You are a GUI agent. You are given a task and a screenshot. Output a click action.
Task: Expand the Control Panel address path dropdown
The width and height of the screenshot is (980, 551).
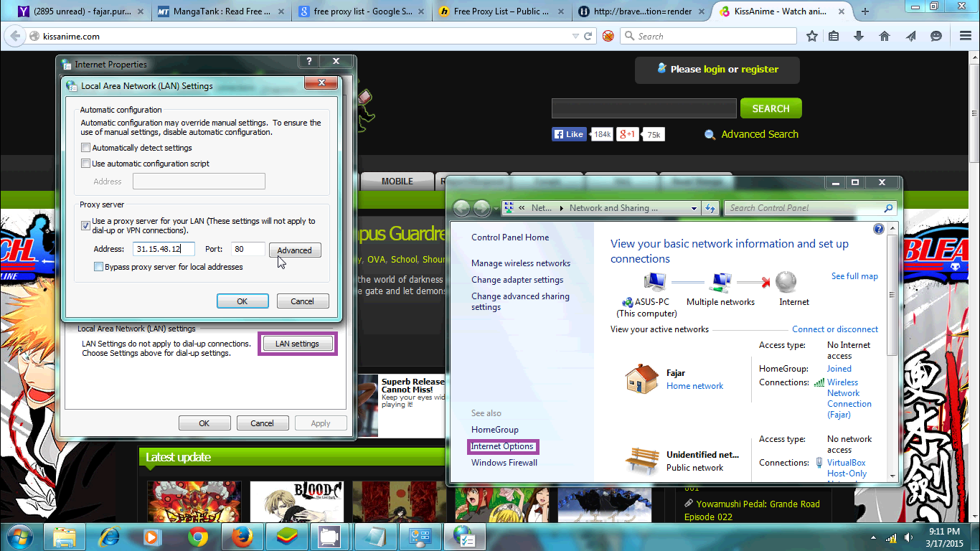[694, 208]
